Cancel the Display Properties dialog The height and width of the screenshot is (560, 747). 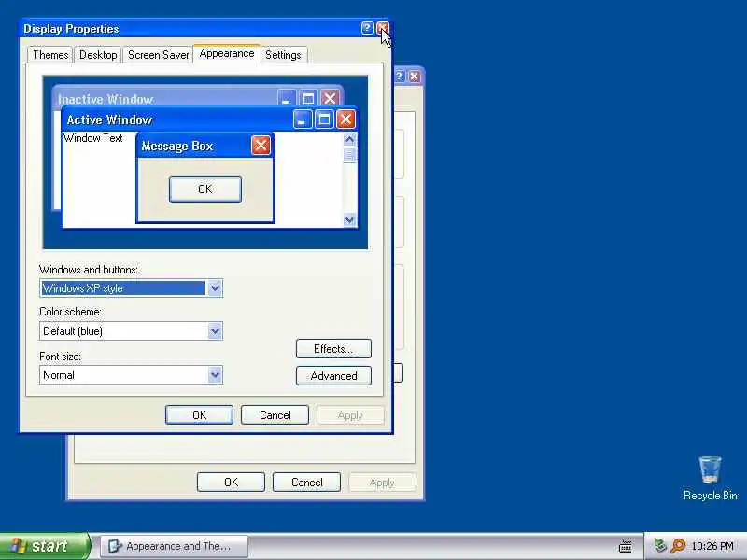275,414
